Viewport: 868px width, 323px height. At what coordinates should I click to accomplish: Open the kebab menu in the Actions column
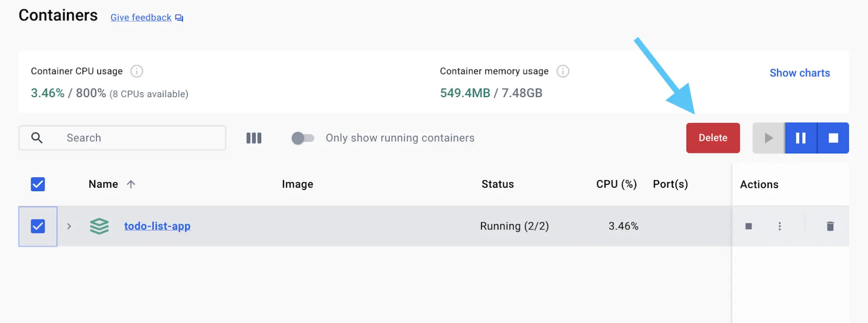click(x=779, y=226)
